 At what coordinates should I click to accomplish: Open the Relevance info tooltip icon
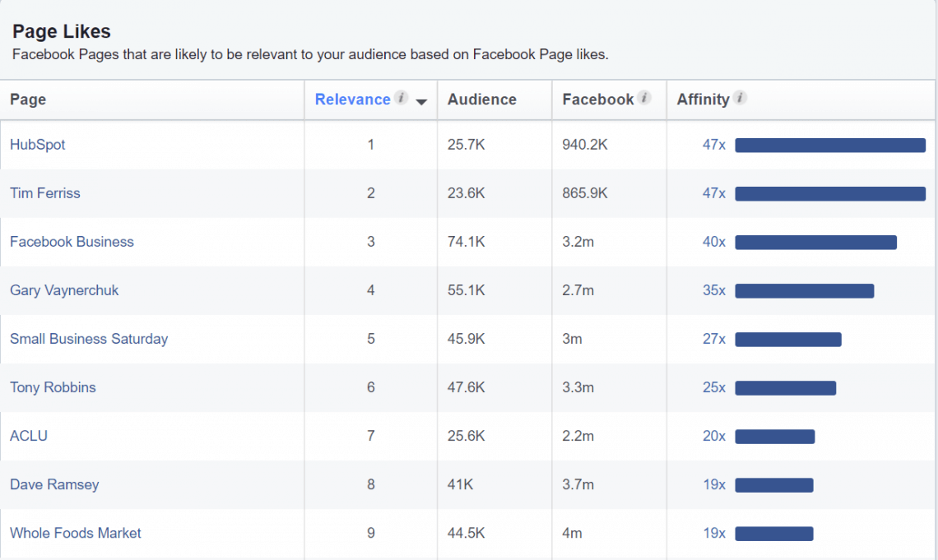pyautogui.click(x=401, y=97)
